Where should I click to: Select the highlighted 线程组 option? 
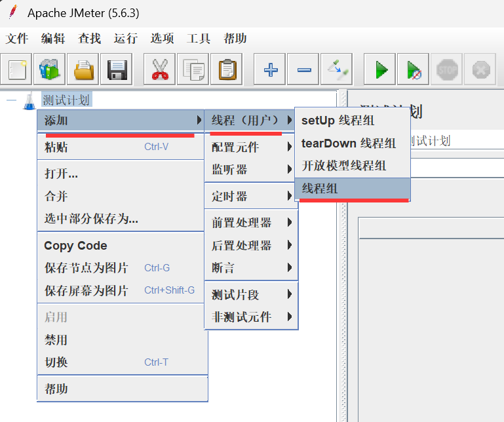[x=353, y=189]
